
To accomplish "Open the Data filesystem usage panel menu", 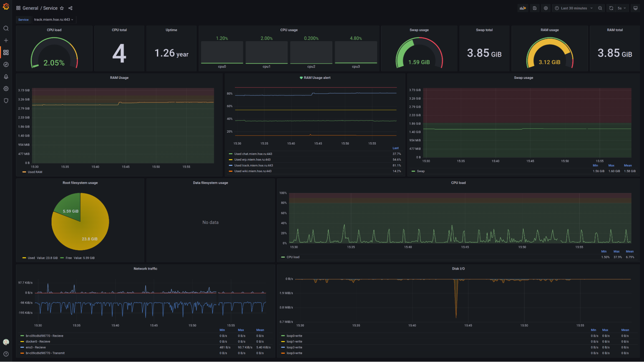I will [210, 183].
